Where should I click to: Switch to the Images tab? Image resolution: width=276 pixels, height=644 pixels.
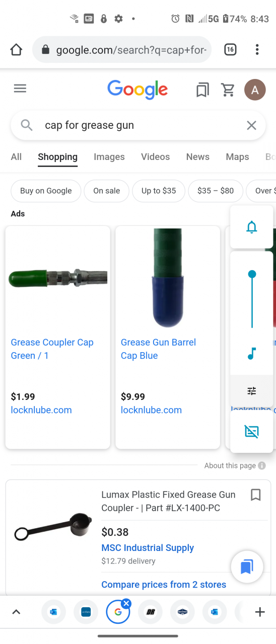109,157
